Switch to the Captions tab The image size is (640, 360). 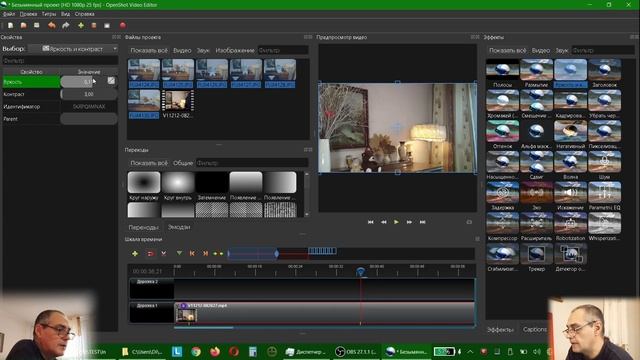(x=535, y=329)
